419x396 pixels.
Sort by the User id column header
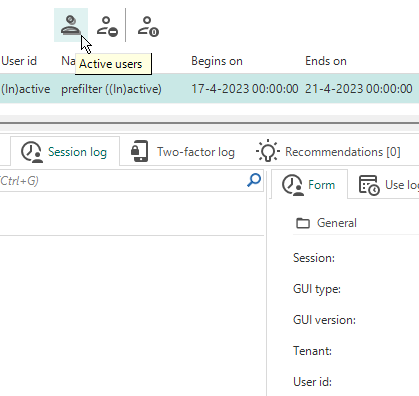[x=19, y=61]
